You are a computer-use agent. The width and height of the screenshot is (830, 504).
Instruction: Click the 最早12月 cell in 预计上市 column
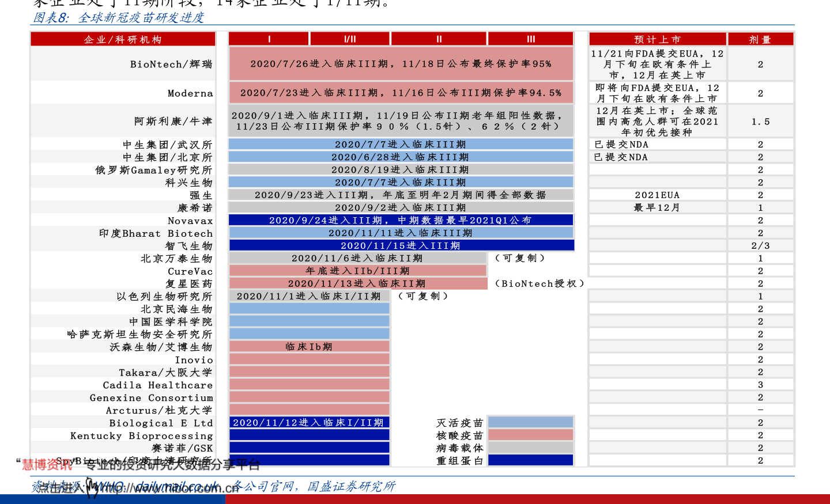(657, 208)
